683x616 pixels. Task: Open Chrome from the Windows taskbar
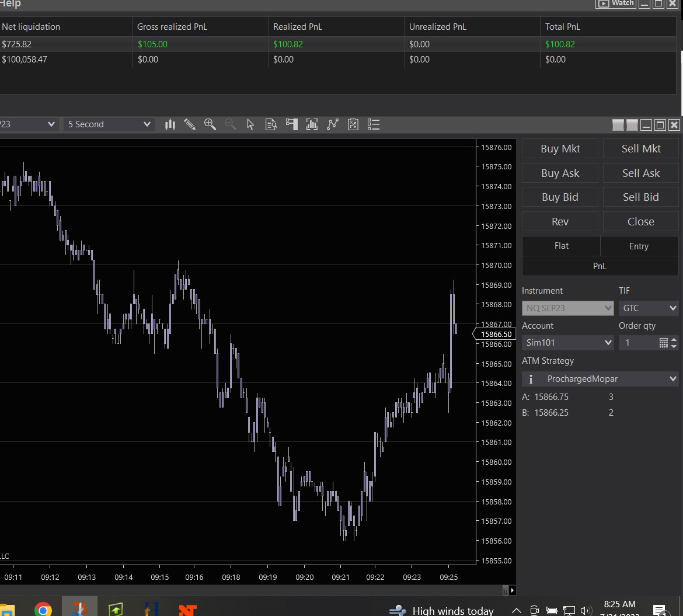[x=43, y=610]
